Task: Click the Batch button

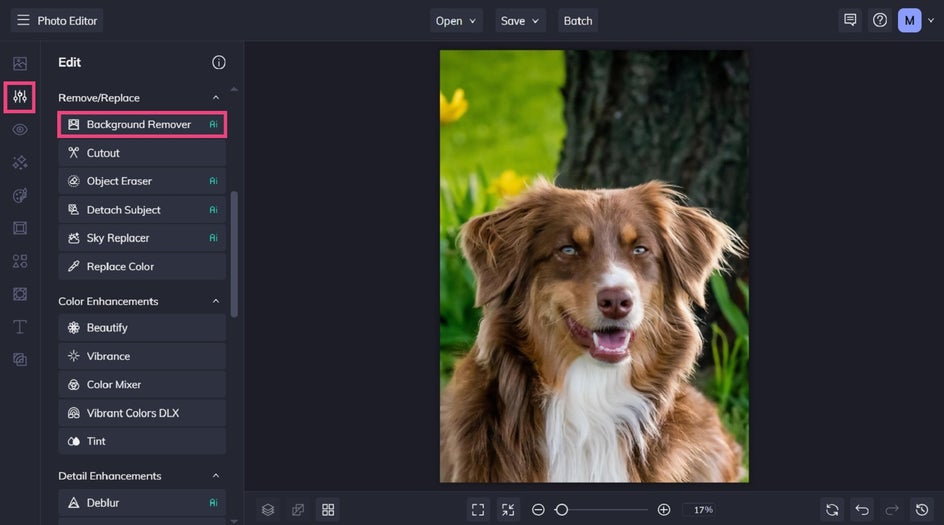Action: tap(577, 20)
